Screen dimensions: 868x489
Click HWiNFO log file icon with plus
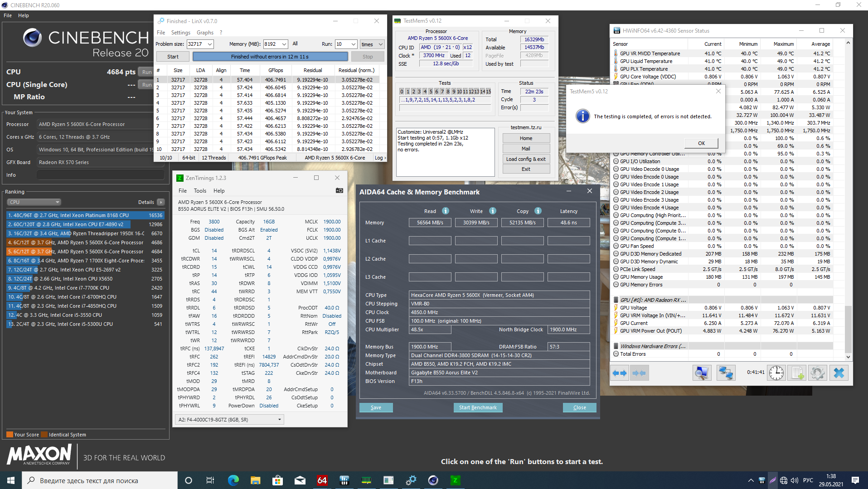click(x=797, y=373)
